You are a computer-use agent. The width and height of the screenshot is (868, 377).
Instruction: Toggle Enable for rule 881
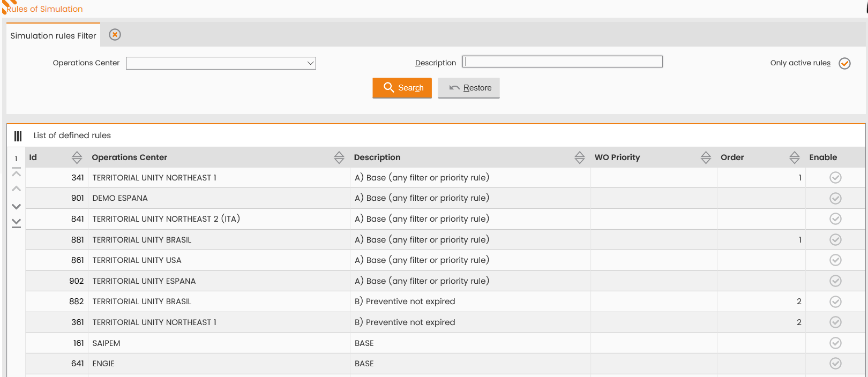pos(835,240)
